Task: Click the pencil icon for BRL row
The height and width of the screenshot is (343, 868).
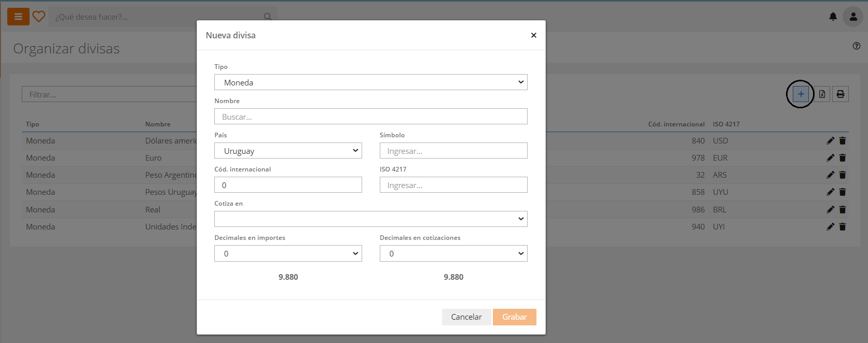Action: tap(830, 210)
